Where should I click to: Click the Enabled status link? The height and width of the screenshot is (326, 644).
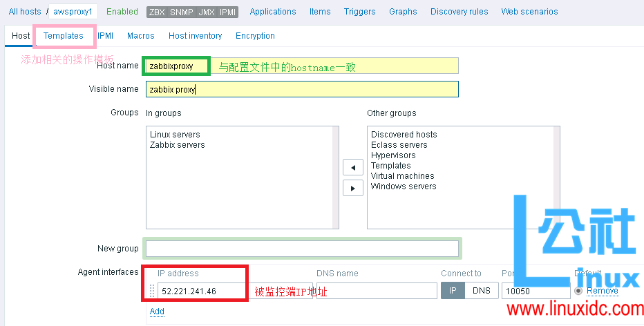[x=122, y=12]
